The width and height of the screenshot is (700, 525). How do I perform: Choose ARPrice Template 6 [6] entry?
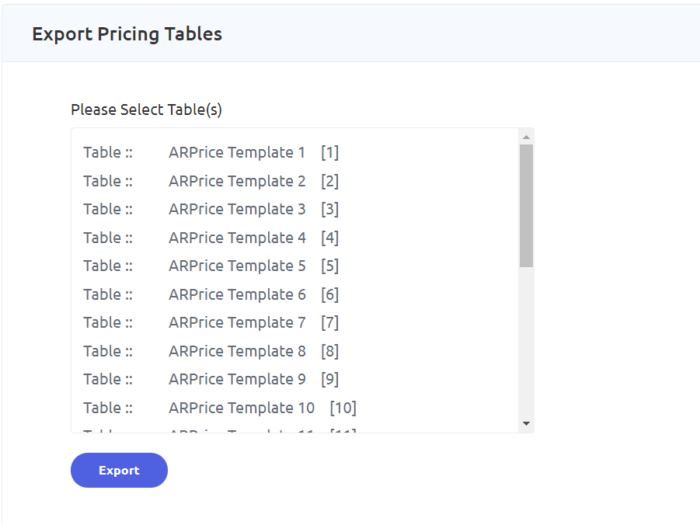coord(295,294)
